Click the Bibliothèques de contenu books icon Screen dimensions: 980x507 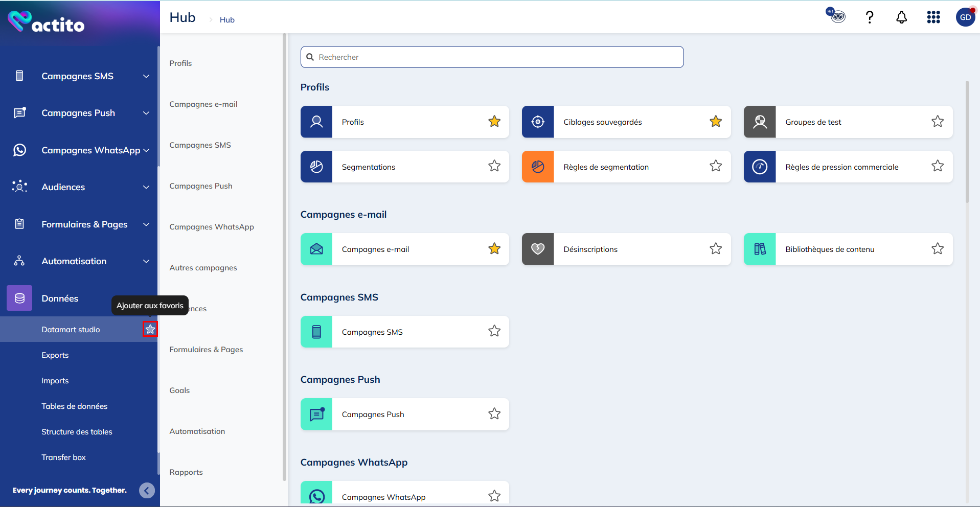coord(760,249)
